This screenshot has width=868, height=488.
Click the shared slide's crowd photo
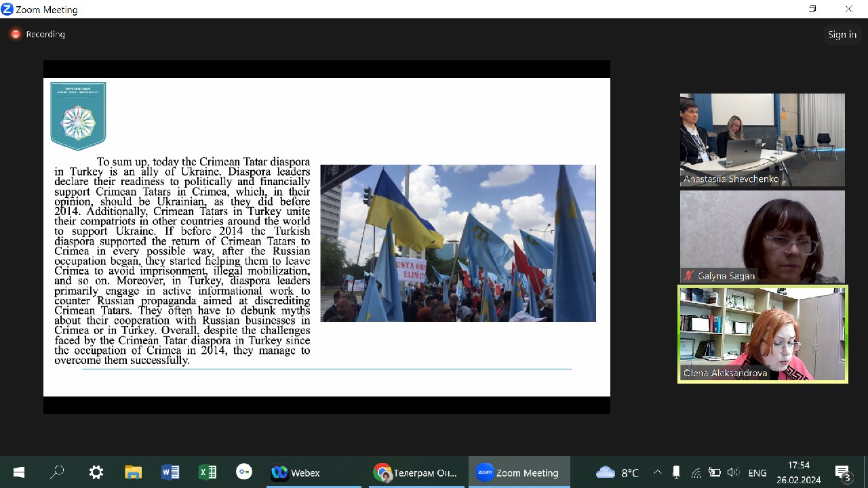(458, 243)
